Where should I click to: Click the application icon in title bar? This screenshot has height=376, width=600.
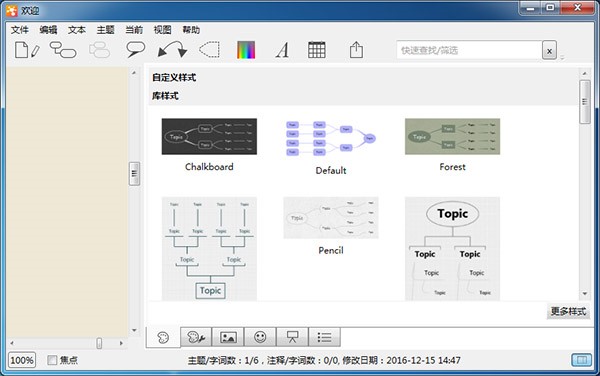[12, 10]
